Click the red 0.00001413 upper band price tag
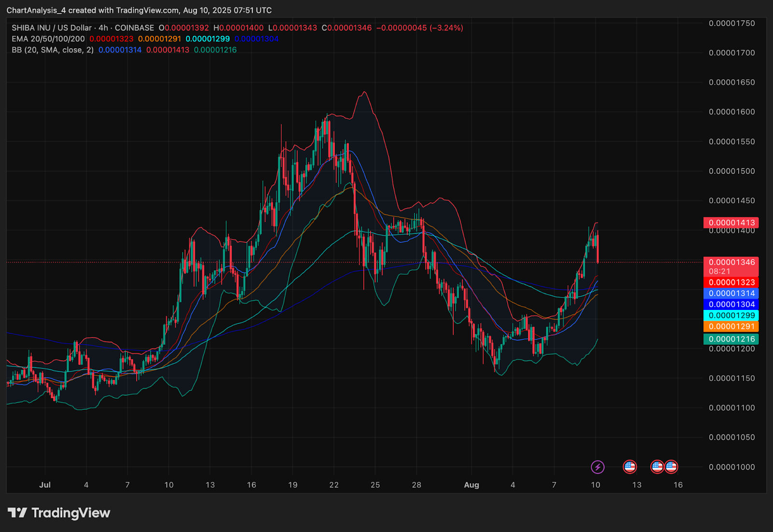This screenshot has height=532, width=773. coord(731,223)
